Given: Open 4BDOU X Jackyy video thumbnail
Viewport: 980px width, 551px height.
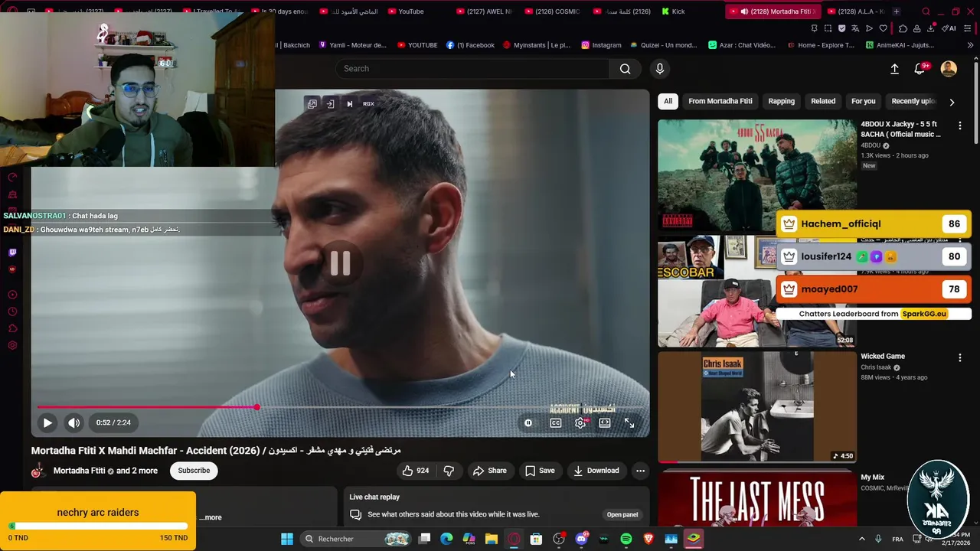Looking at the screenshot, I should click(756, 174).
